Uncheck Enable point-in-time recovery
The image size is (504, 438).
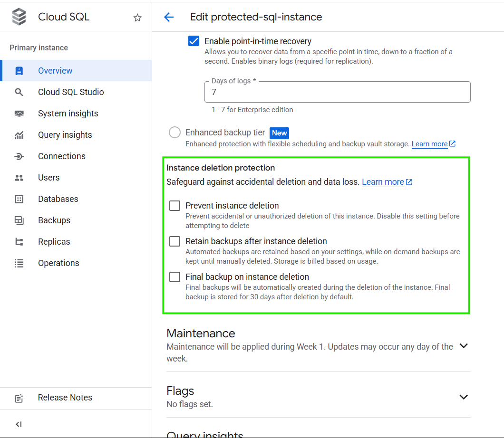pos(194,41)
